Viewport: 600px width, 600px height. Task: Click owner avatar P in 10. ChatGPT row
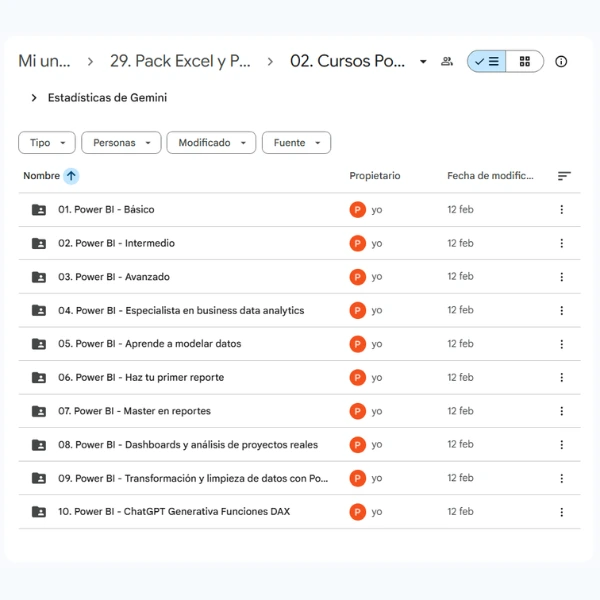click(357, 512)
